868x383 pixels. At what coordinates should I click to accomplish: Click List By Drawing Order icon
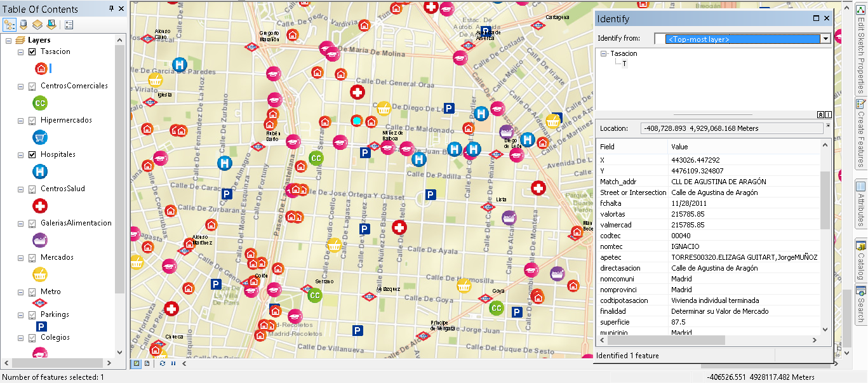10,25
